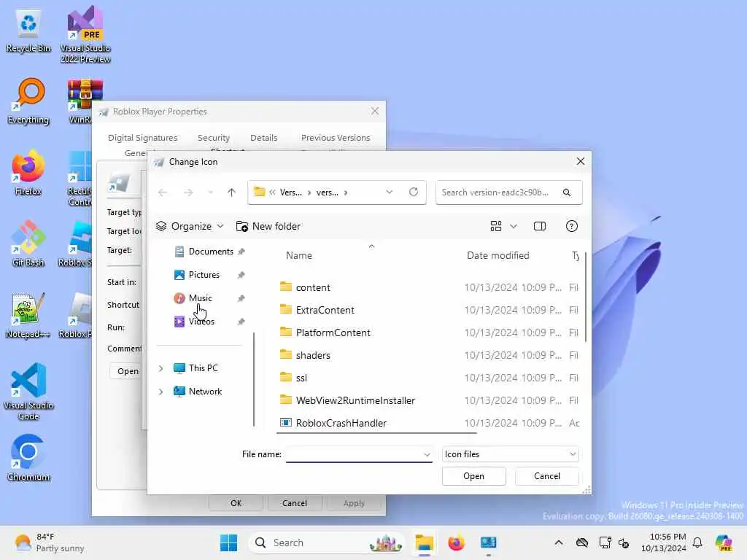Open Notepad++ desktop shortcut
This screenshot has width=747, height=560.
click(x=28, y=315)
